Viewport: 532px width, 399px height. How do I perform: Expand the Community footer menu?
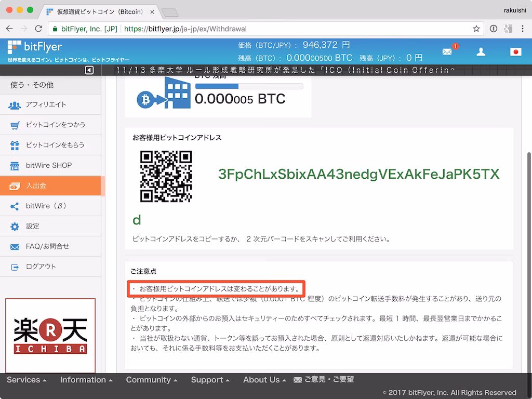coord(152,380)
